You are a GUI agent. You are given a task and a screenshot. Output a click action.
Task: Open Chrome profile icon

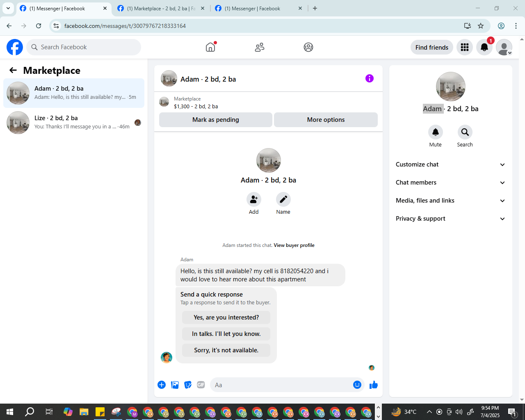[x=501, y=26]
